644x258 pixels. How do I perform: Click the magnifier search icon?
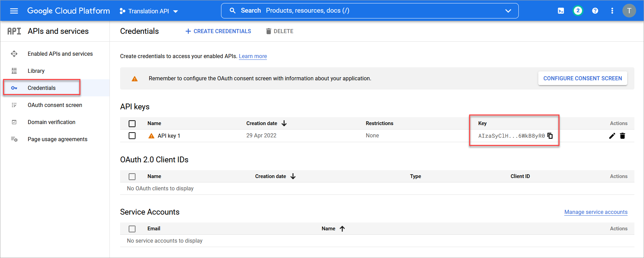[x=233, y=11]
